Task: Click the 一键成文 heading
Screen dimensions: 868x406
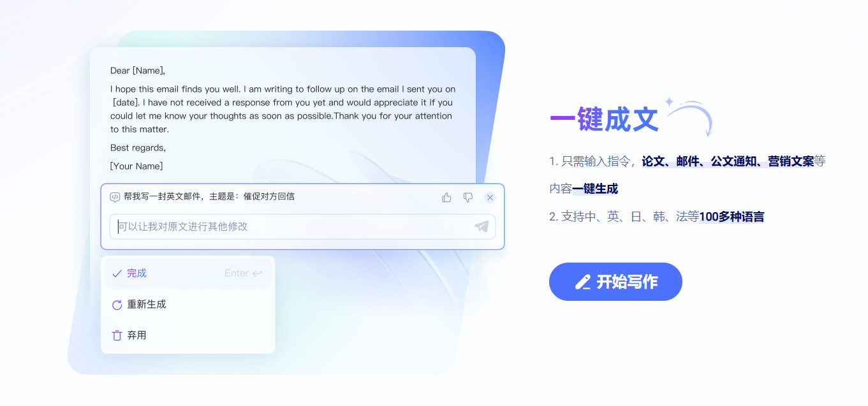Action: click(603, 119)
